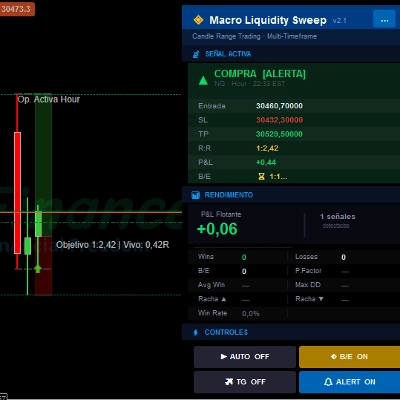Click the Rendimiento section chart icon
Viewport: 400px width, 400px height.
coord(196,195)
